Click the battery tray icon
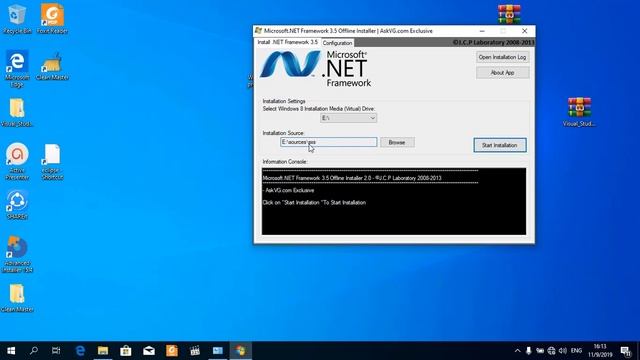 pos(540,351)
